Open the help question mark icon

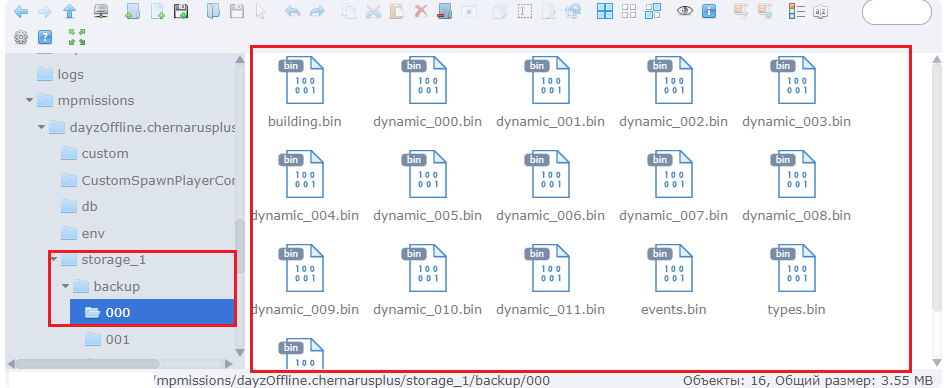pyautogui.click(x=45, y=38)
